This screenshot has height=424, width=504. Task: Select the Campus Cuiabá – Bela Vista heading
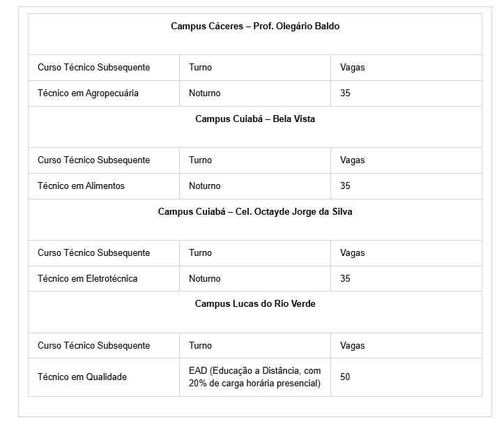(x=254, y=119)
